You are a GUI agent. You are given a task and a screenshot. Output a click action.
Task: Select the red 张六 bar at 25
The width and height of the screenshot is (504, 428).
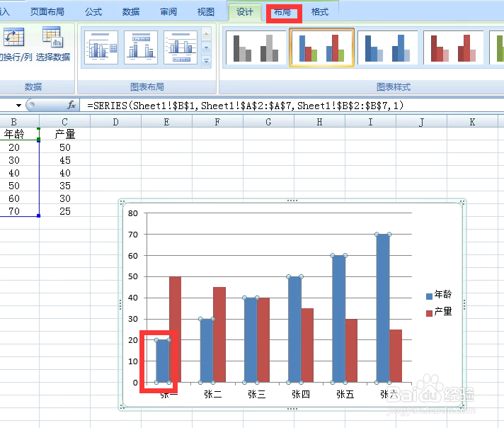click(396, 356)
